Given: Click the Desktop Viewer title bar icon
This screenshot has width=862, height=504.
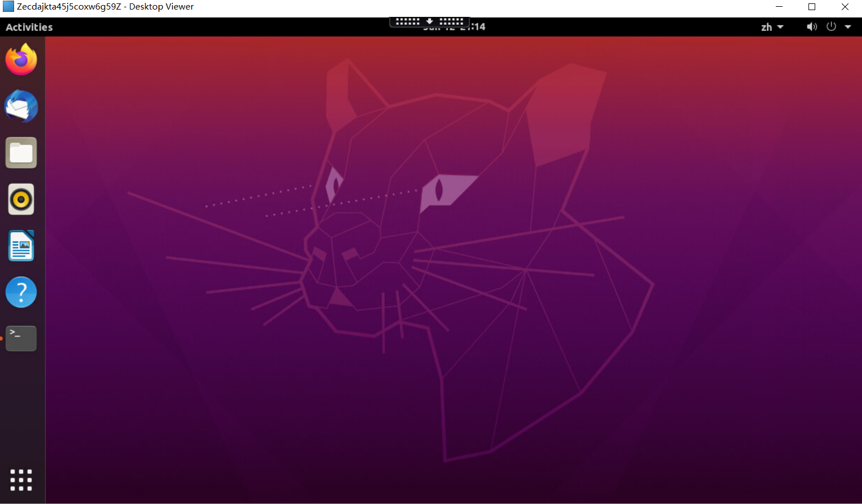Looking at the screenshot, I should pos(8,7).
